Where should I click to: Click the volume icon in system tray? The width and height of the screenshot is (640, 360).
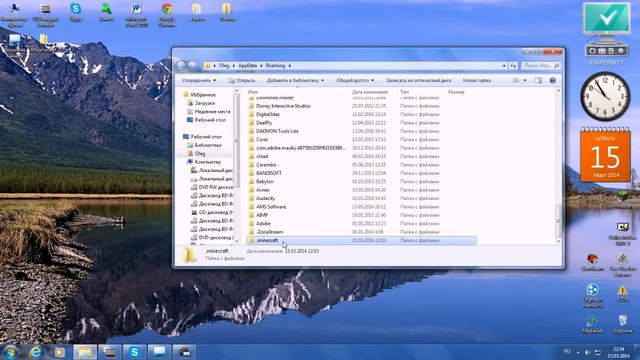(587, 352)
